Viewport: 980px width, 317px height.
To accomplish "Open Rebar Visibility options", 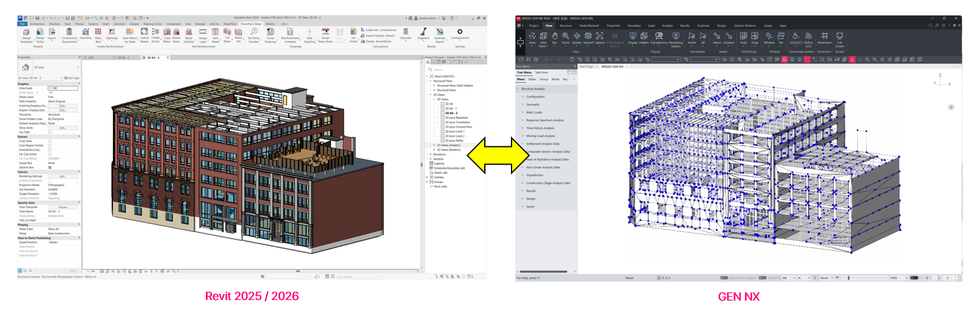I will click(189, 35).
